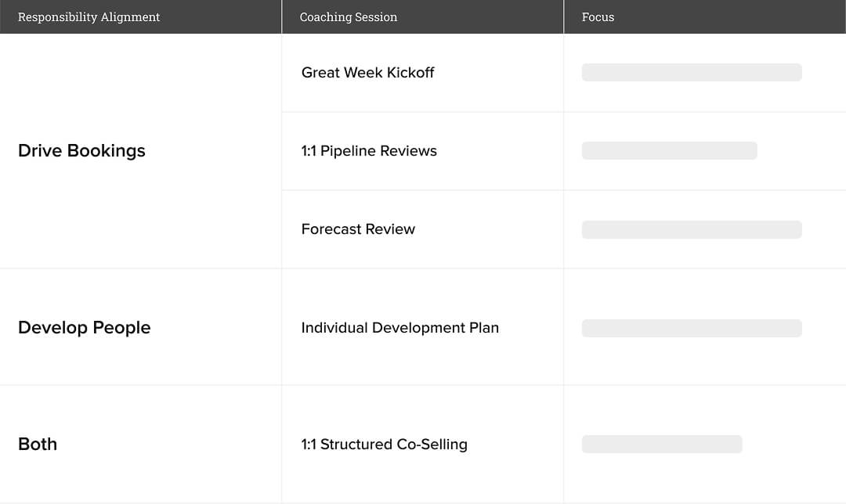Click the blank cell space right of Forecast Review
Viewport: 846px width, 504px height.
click(x=488, y=229)
